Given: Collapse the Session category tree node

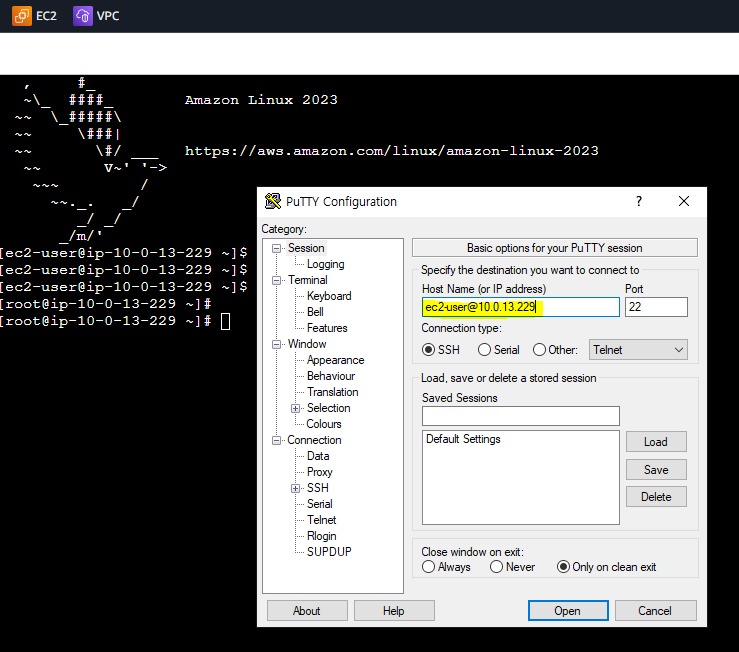Looking at the screenshot, I should [277, 248].
